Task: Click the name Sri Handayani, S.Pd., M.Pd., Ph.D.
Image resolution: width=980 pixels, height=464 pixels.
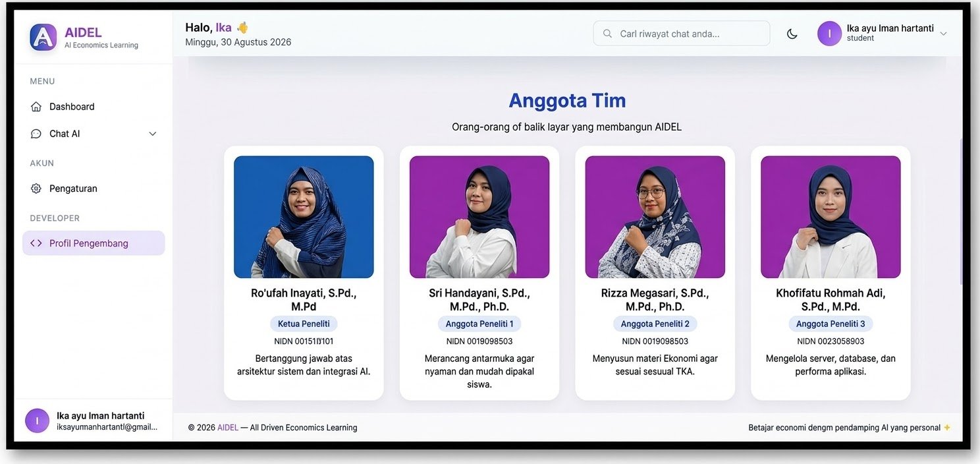Action: click(x=479, y=300)
